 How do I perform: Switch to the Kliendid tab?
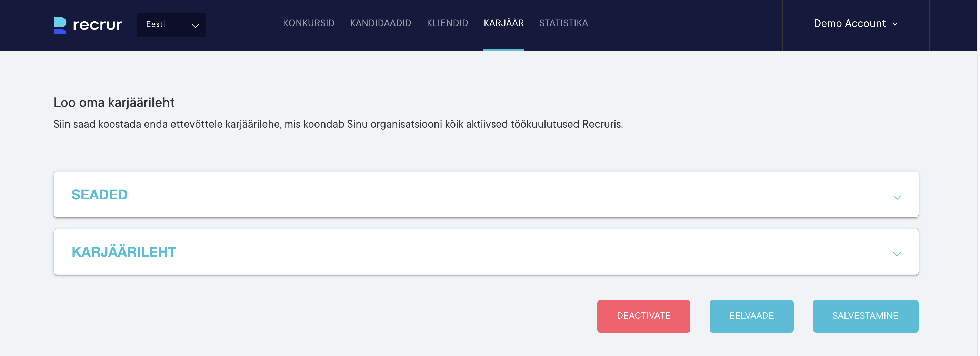[x=447, y=23]
